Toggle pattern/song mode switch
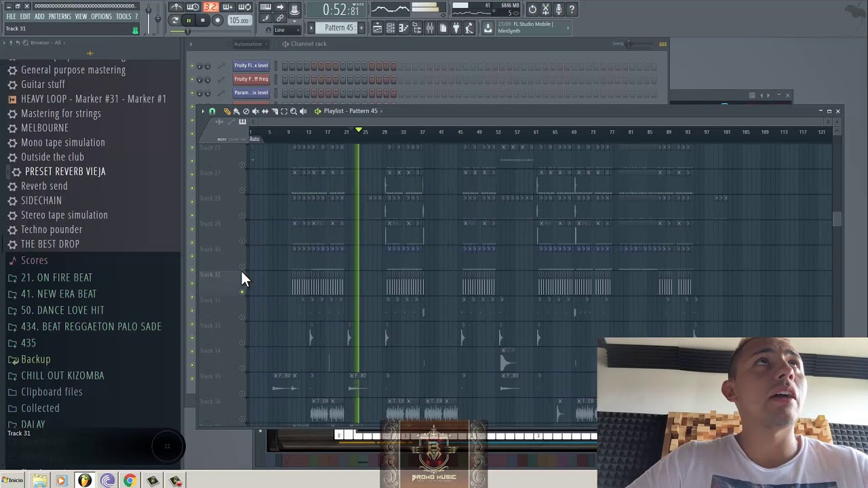This screenshot has height=488, width=868. [175, 20]
